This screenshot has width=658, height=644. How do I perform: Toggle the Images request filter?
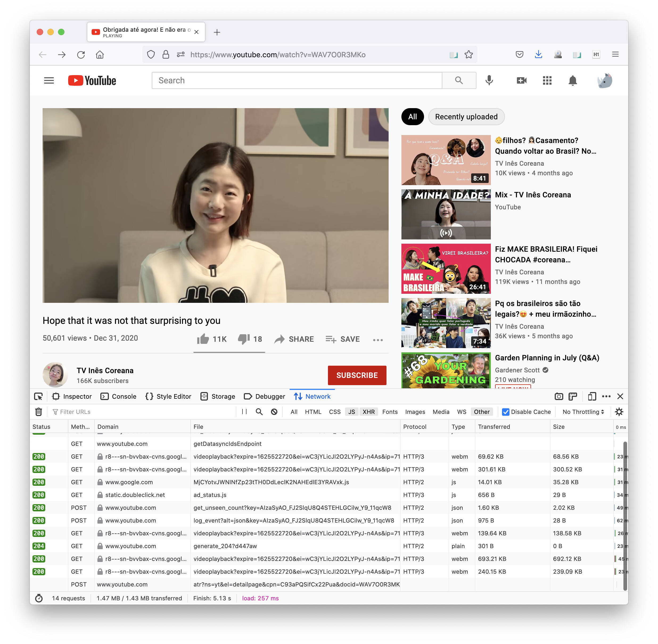pyautogui.click(x=415, y=412)
